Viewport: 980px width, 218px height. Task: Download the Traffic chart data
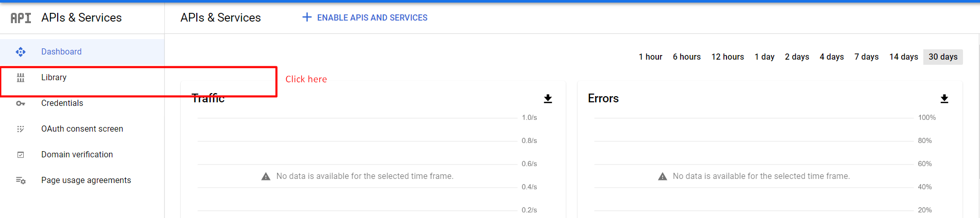click(x=548, y=99)
